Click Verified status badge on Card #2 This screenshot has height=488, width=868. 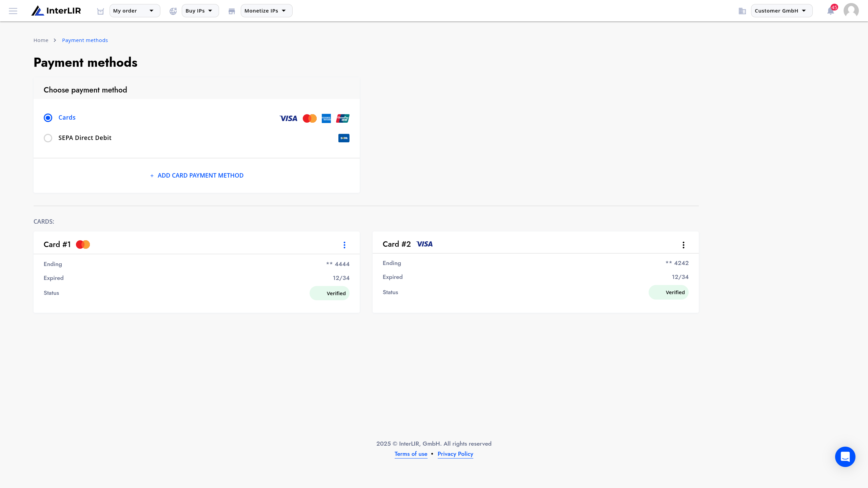pos(669,292)
